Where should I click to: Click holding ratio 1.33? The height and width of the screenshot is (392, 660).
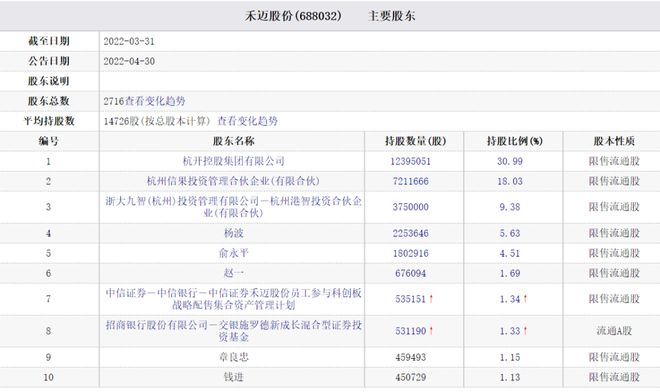(510, 331)
